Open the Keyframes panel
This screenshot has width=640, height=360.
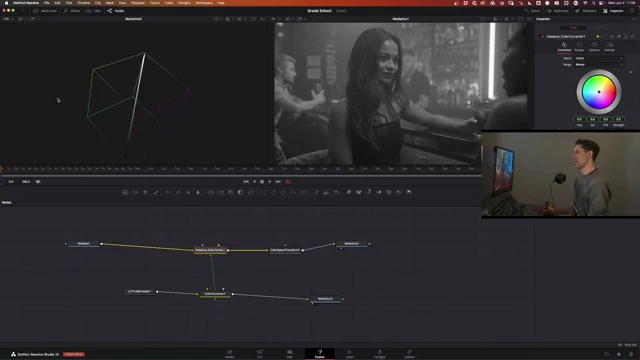click(x=557, y=11)
